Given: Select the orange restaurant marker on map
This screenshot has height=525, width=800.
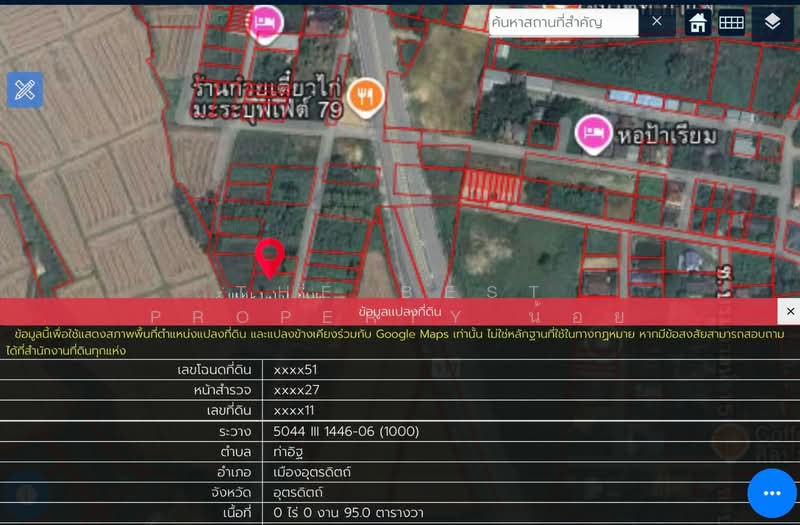Looking at the screenshot, I should 369,95.
